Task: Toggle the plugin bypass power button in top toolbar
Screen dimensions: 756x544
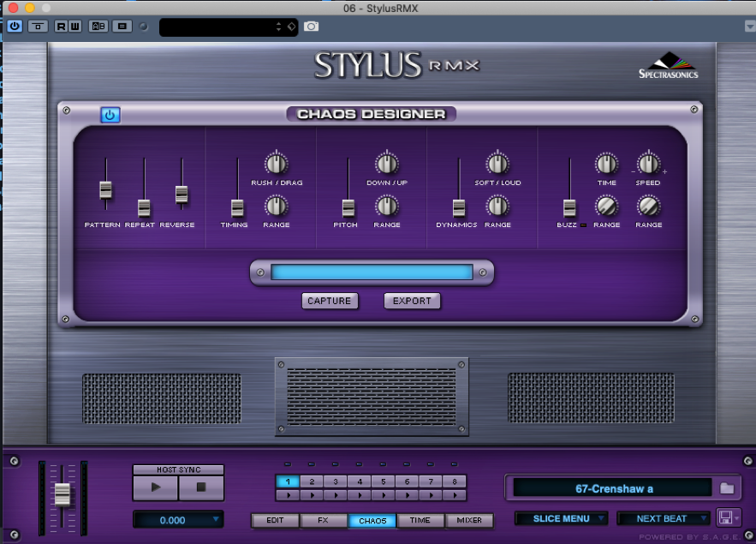Action: point(15,26)
